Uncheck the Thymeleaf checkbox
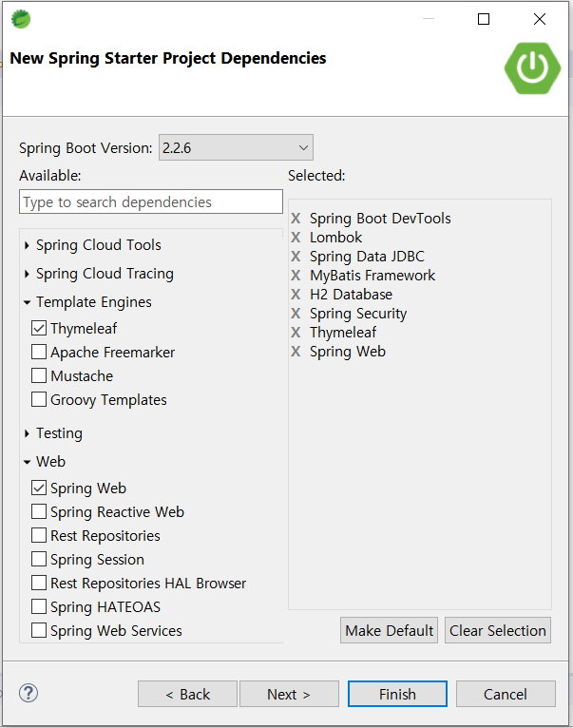 39,328
